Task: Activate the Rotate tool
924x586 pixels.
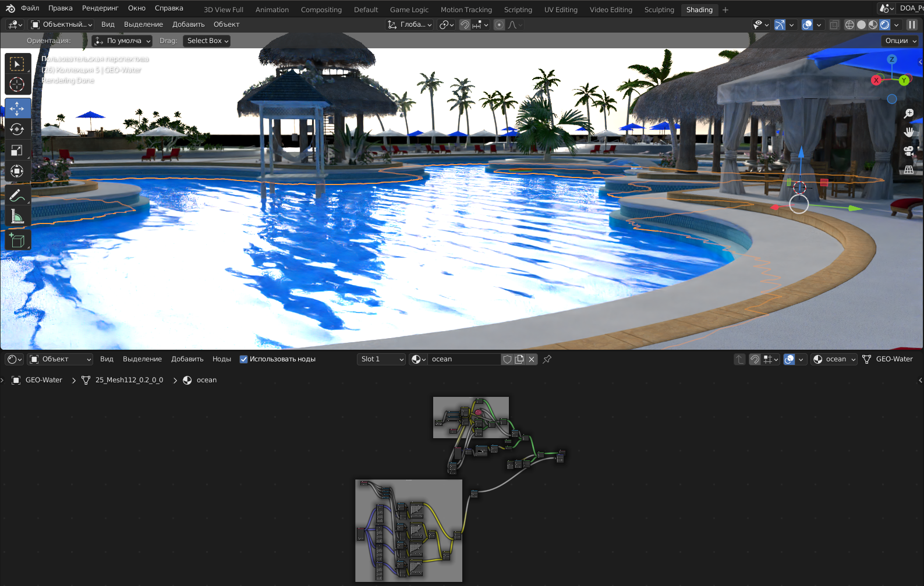Action: (x=17, y=129)
